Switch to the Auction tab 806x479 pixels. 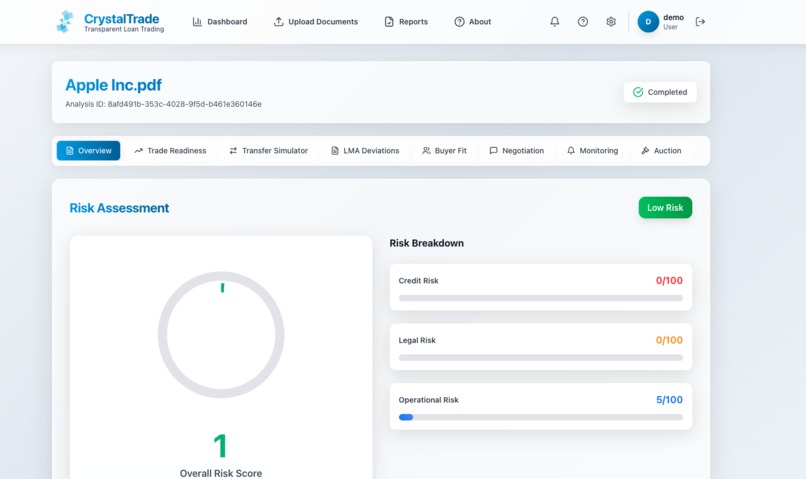pyautogui.click(x=661, y=151)
